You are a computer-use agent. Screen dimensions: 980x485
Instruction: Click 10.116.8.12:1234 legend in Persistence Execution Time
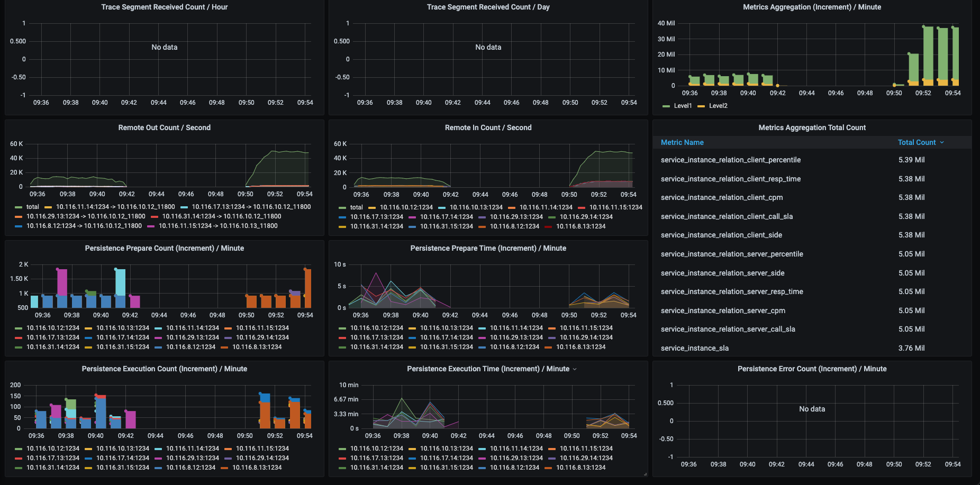coord(515,468)
